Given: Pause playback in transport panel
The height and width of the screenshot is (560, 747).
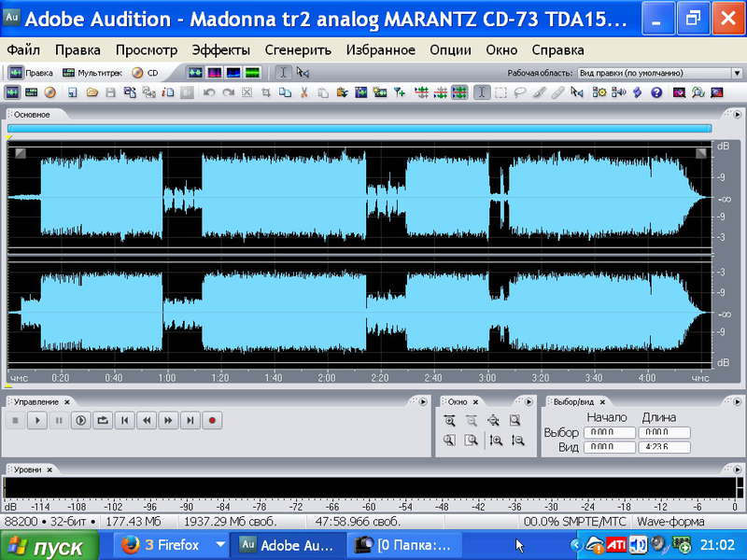Looking at the screenshot, I should [x=59, y=421].
